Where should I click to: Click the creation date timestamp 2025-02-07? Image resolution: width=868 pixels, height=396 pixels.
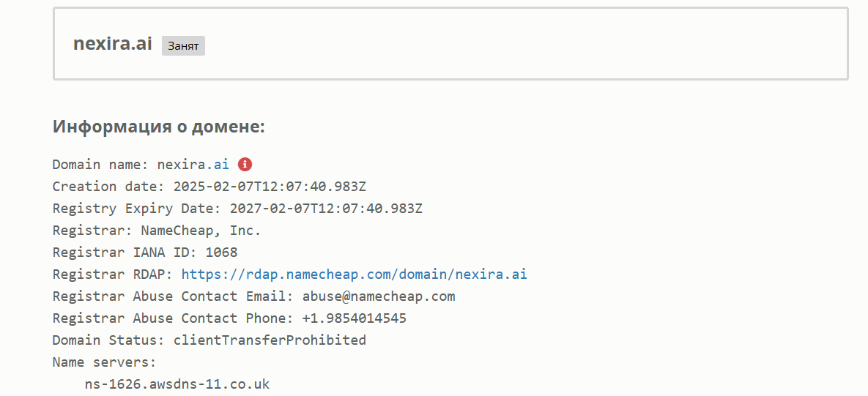[x=275, y=187]
